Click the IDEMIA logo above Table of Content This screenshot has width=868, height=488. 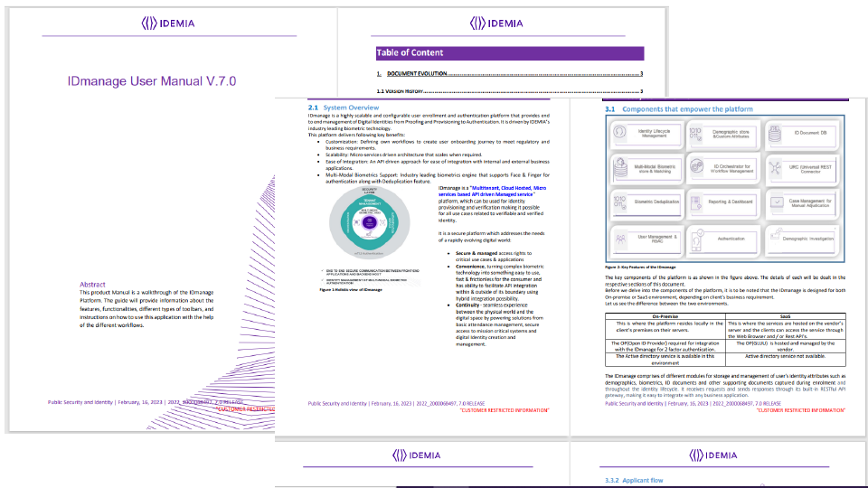[496, 23]
